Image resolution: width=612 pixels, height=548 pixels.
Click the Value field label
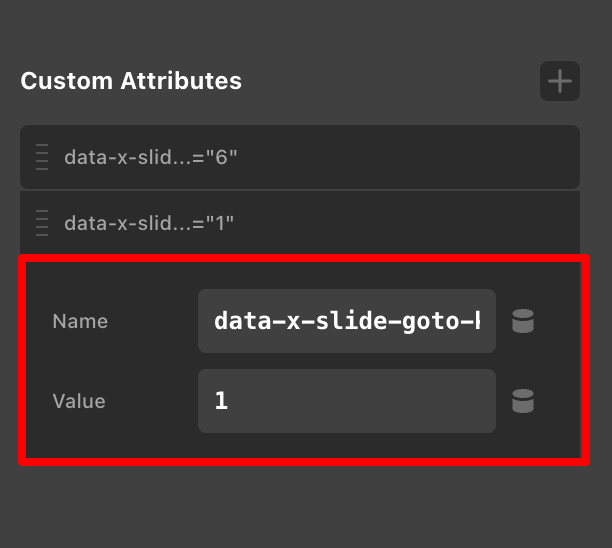[x=79, y=401]
